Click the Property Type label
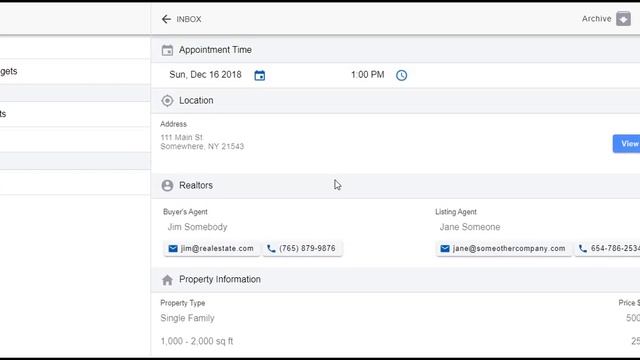This screenshot has height=360, width=640. click(x=182, y=303)
